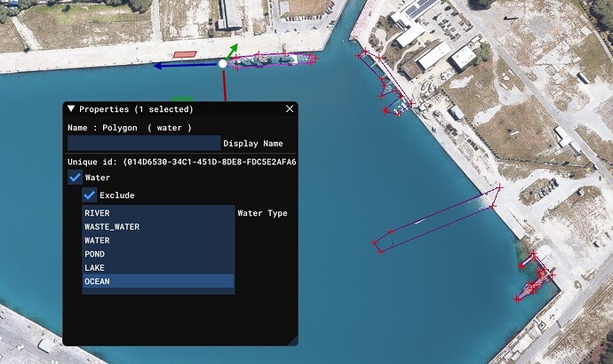Viewport: 613px width, 364px height.
Task: Click the white gizmo center handle
Action: [x=222, y=64]
